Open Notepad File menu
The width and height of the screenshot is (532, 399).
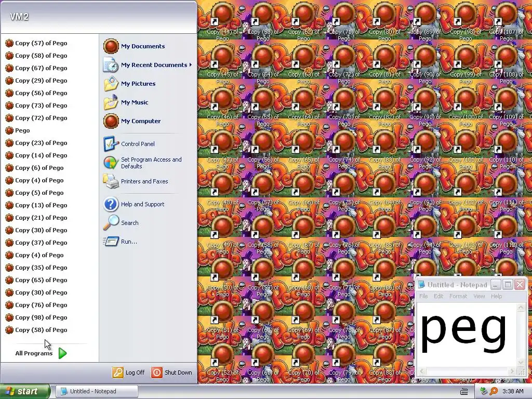[423, 296]
